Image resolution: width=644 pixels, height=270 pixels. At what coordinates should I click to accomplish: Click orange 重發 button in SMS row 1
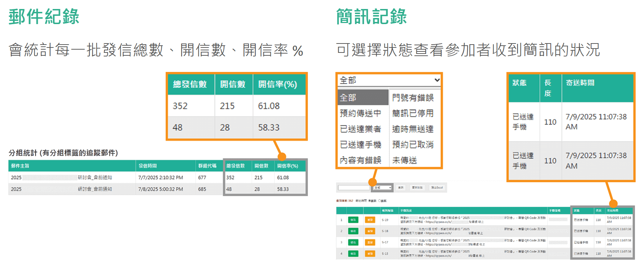(370, 220)
